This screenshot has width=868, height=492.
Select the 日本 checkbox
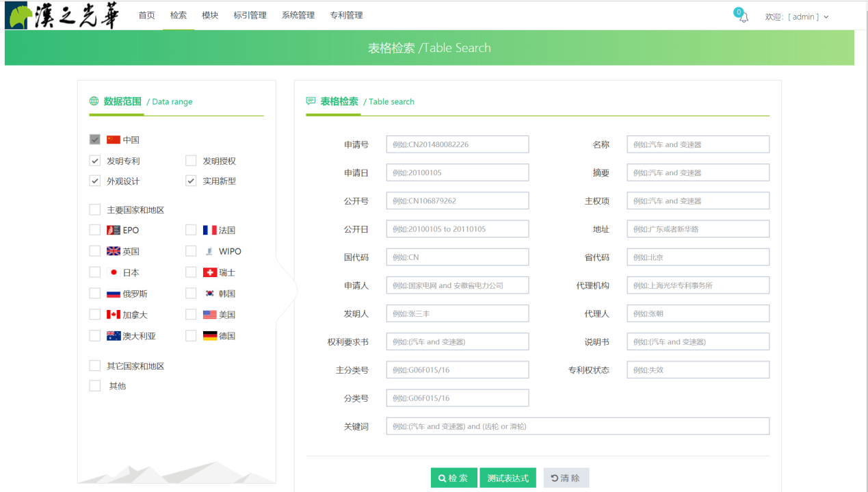[95, 272]
